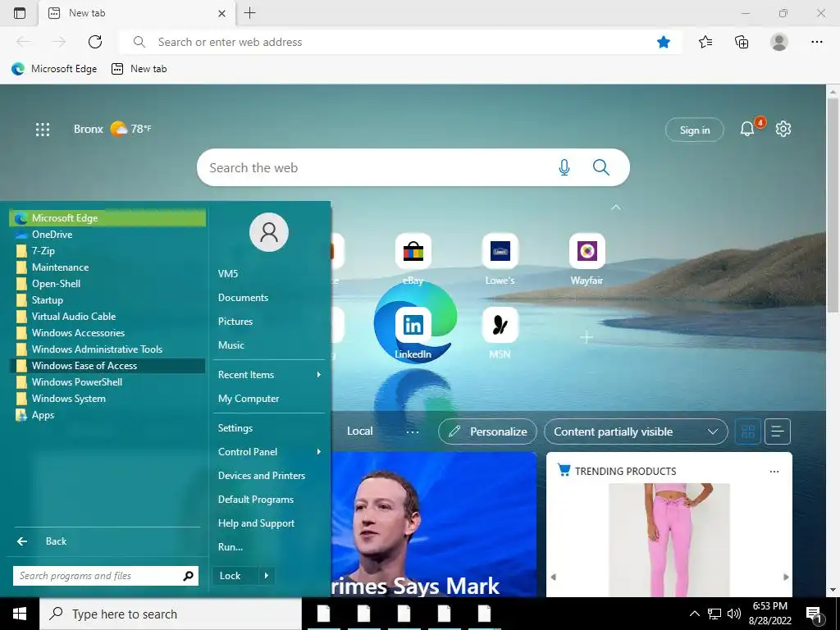Expand the Windows PowerShell folder

(x=107, y=382)
